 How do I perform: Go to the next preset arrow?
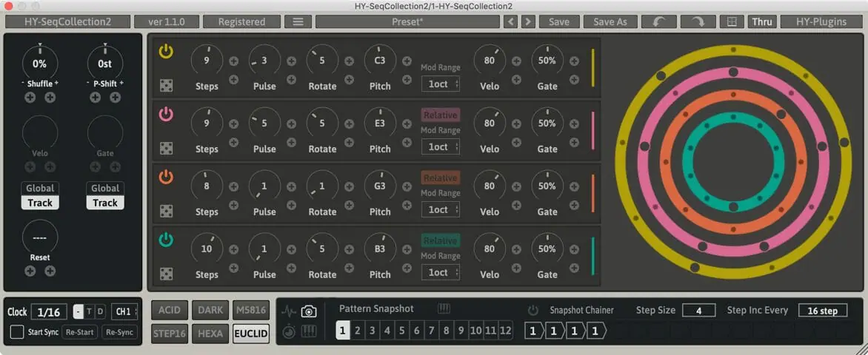528,21
